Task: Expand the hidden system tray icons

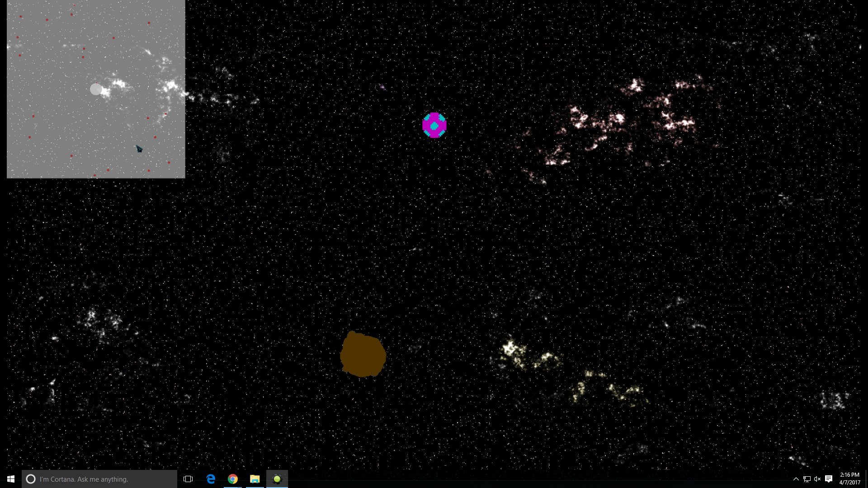Action: (796, 479)
